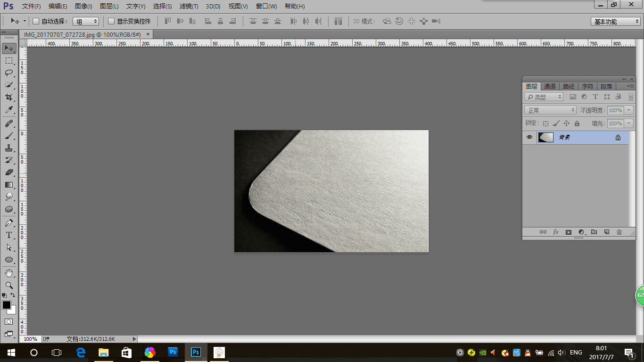Image resolution: width=644 pixels, height=362 pixels.
Task: Open the 滤镜(T) menu
Action: pos(189,7)
